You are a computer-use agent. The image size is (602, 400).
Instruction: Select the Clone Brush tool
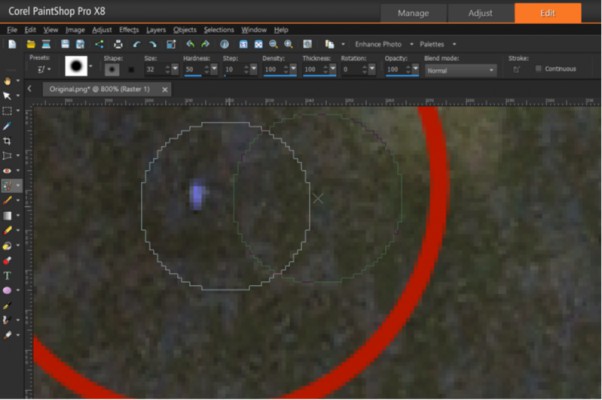(x=7, y=186)
